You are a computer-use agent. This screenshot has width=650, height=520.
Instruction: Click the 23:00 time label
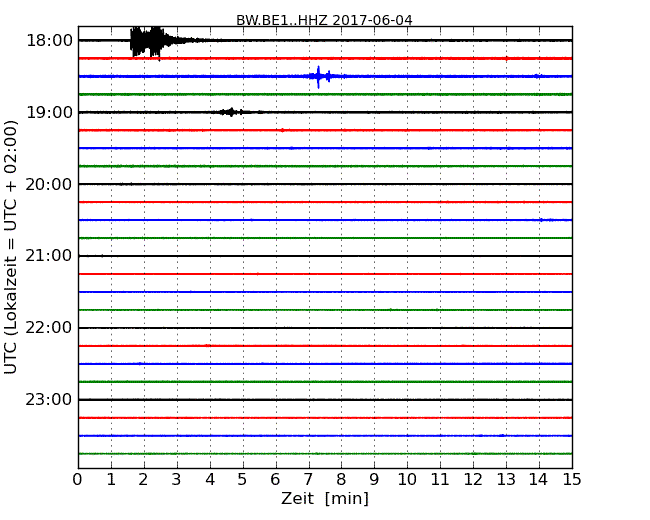tap(49, 400)
